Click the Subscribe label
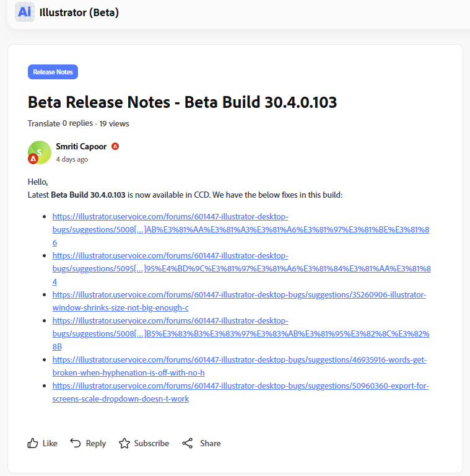Viewport: 470px width, 476px height. coord(152,444)
